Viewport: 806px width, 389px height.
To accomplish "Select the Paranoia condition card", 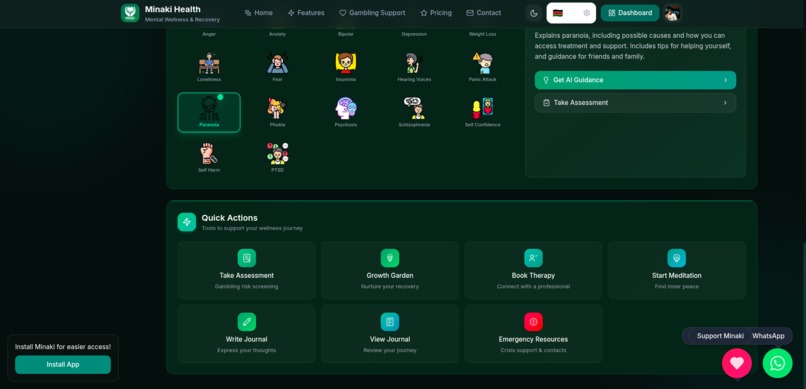I will pos(209,113).
